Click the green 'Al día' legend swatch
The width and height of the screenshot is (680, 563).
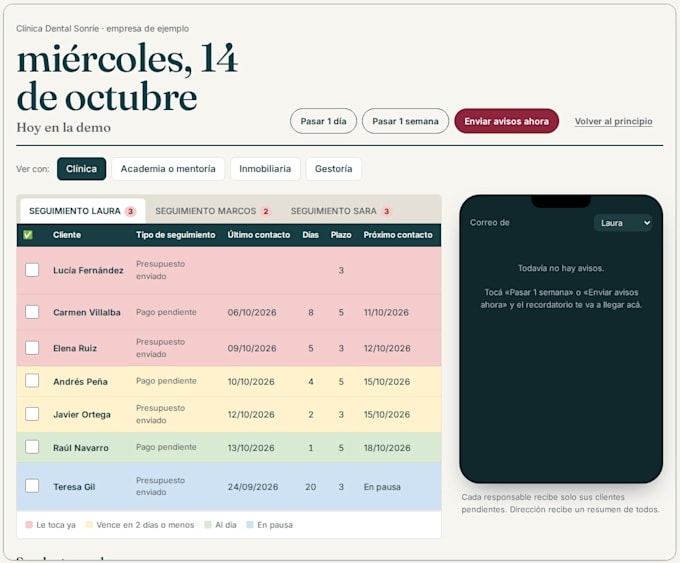208,525
